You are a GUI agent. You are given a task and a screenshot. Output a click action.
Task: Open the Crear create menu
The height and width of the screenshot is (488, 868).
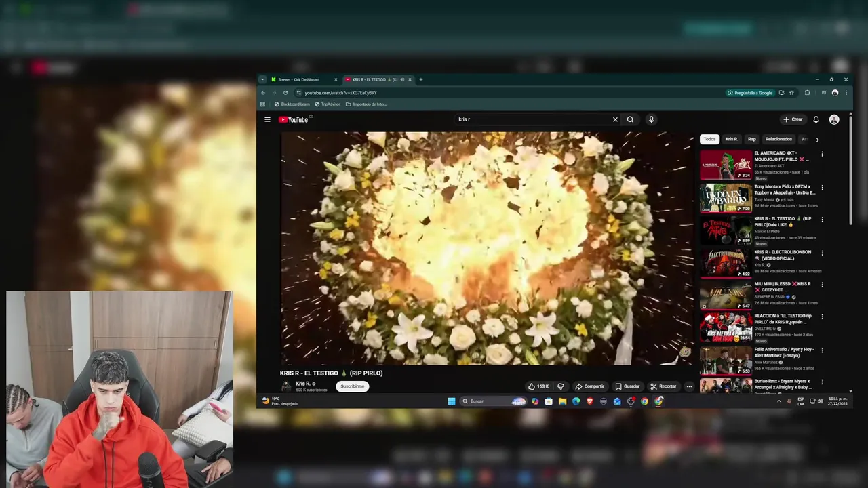click(793, 119)
